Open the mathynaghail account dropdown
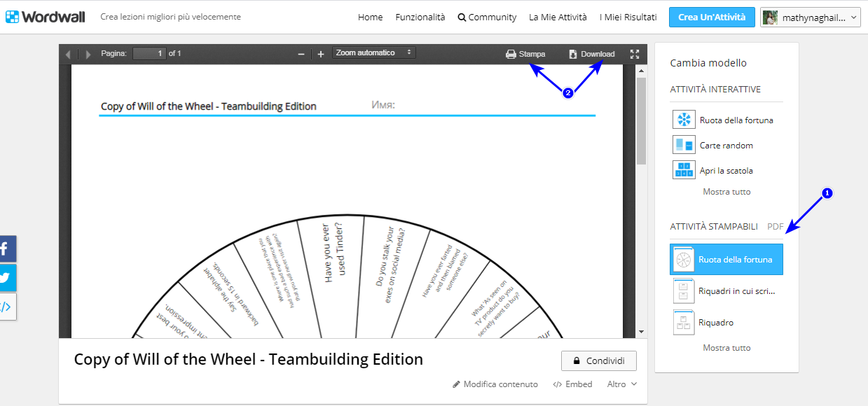The image size is (868, 406). [810, 17]
